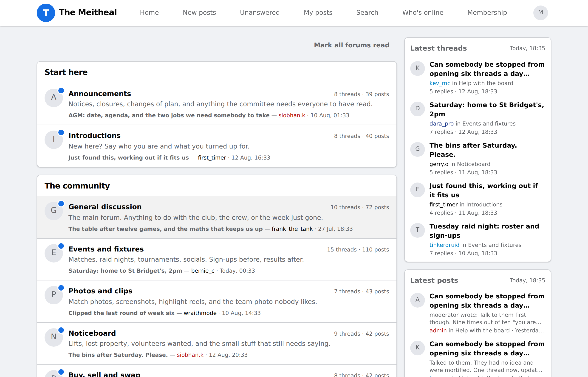
Task: Click the Start here category heading
Action: point(66,72)
